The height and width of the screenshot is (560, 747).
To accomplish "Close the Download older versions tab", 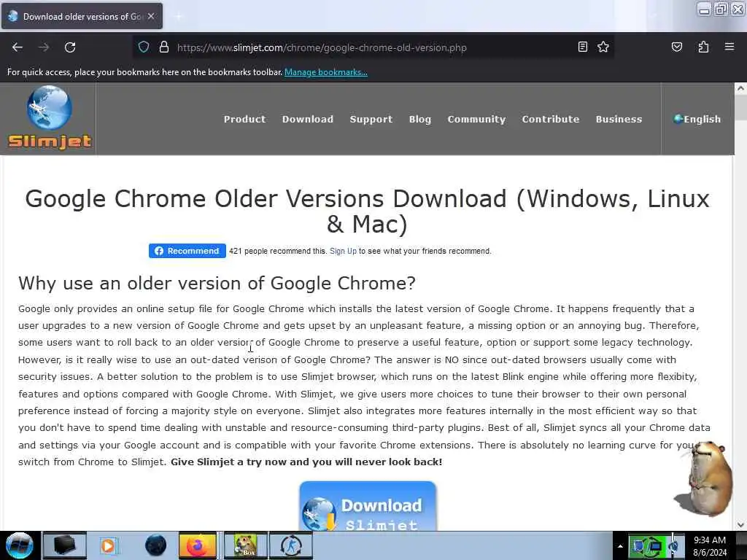I will [x=151, y=16].
